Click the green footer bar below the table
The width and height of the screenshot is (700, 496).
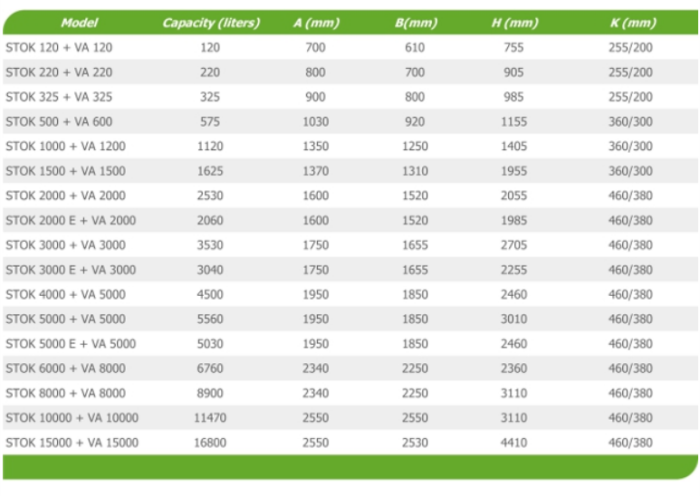pyautogui.click(x=350, y=467)
